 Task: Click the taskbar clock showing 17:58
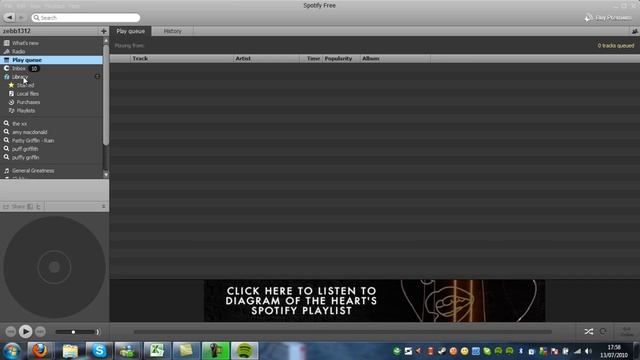[x=614, y=351]
